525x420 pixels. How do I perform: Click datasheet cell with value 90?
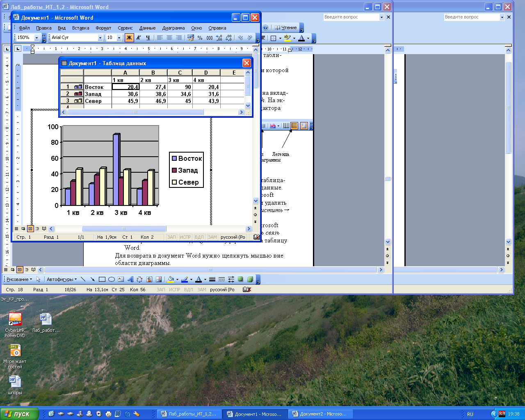pyautogui.click(x=180, y=87)
